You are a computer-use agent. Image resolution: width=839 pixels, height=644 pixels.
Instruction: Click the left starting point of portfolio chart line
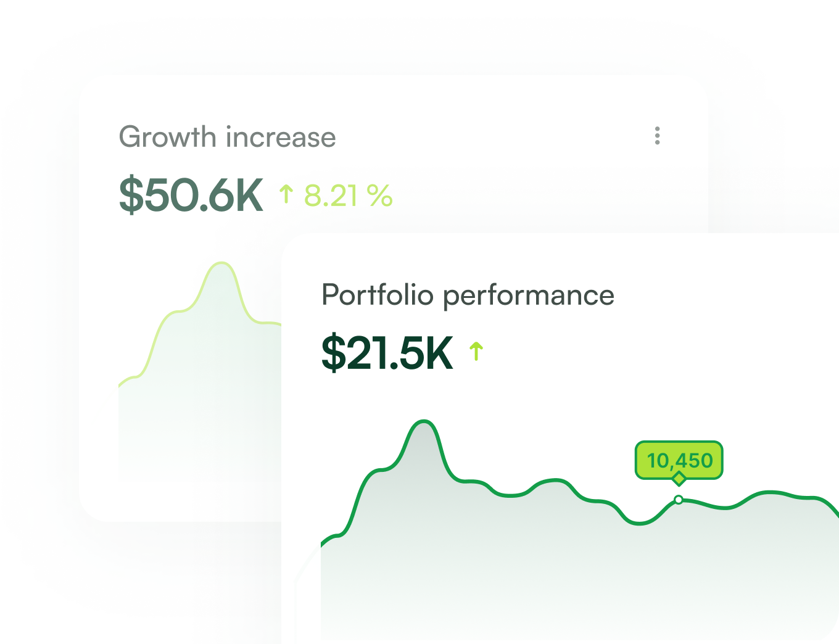click(x=323, y=545)
